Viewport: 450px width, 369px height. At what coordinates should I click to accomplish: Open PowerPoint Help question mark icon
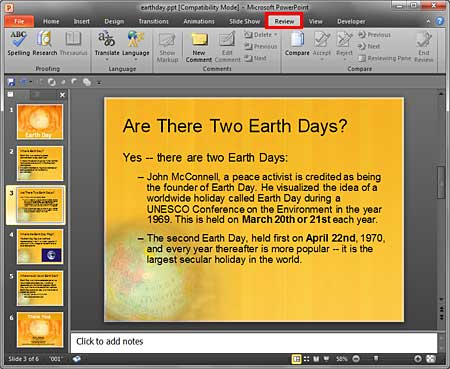[440, 21]
